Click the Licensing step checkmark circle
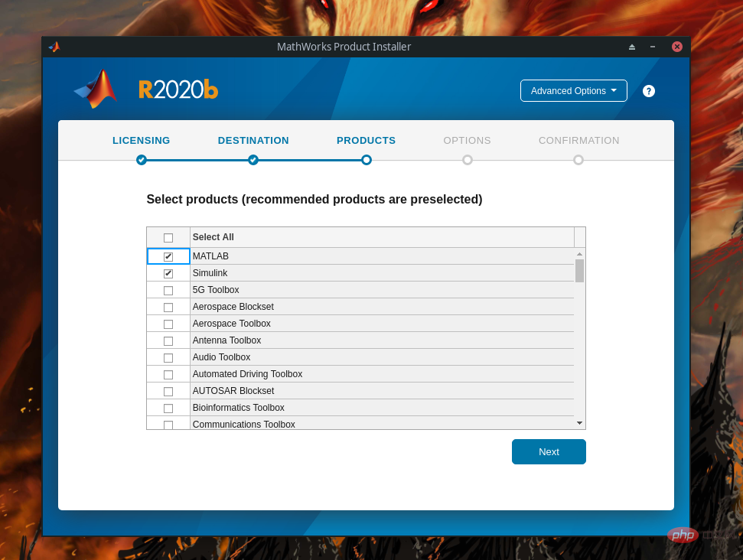 click(142, 160)
